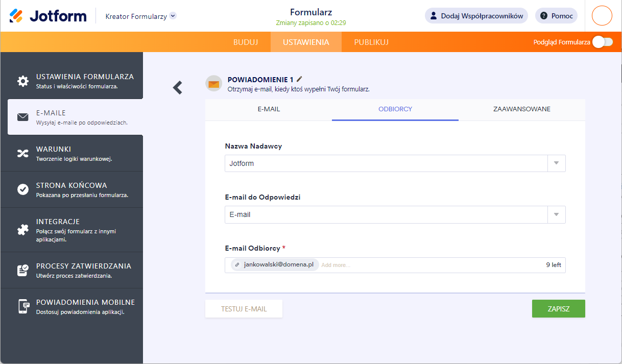The image size is (622, 364).
Task: Open the ZAAWANSOWANE tab
Action: pyautogui.click(x=522, y=109)
